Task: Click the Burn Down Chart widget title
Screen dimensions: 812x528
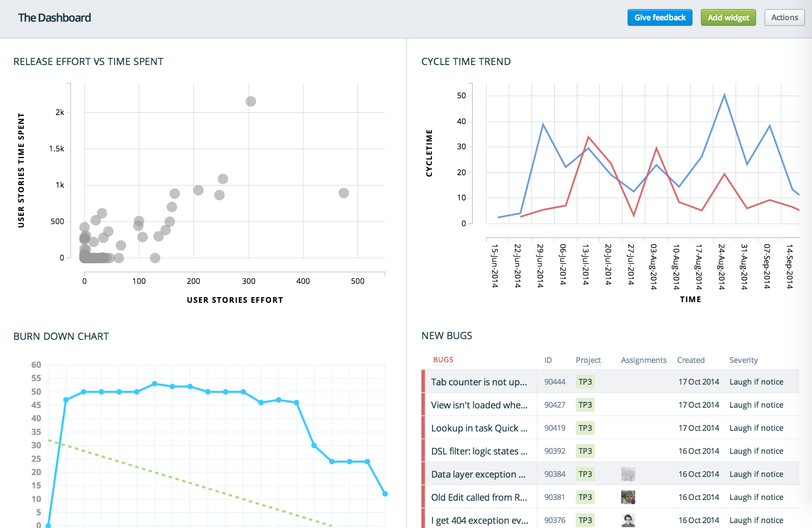Action: point(61,337)
